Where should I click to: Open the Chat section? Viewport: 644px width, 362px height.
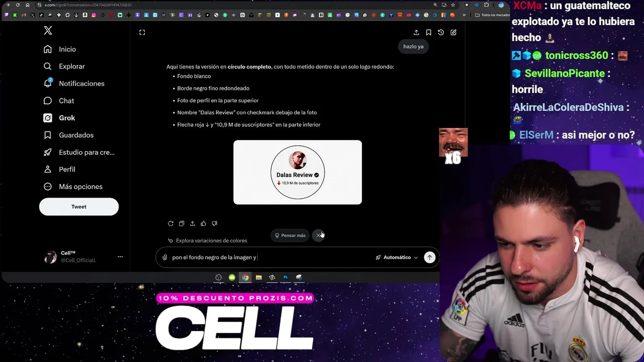coord(59,101)
